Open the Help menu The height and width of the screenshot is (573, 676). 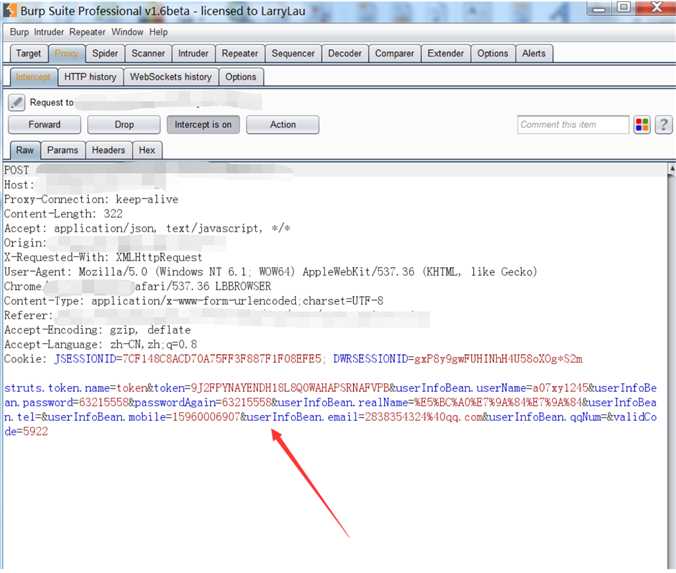coord(158,32)
